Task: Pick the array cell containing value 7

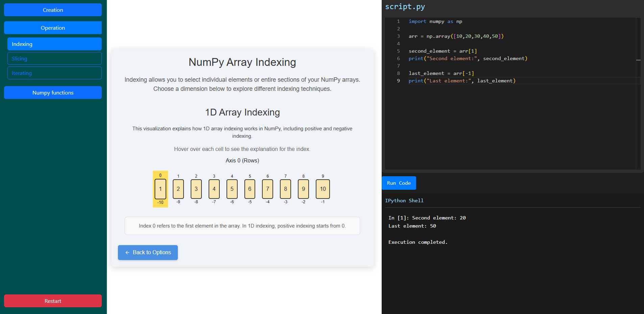Action: 267,189
